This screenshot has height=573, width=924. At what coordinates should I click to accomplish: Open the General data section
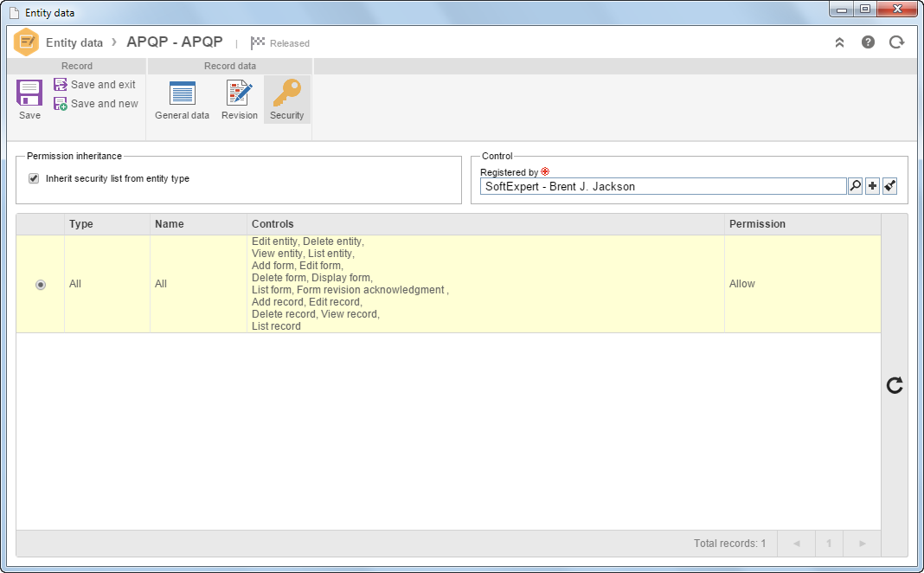pos(182,100)
